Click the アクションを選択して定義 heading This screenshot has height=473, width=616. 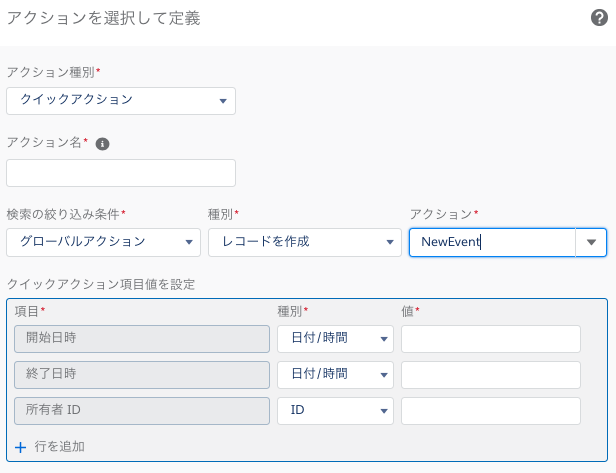coord(104,18)
